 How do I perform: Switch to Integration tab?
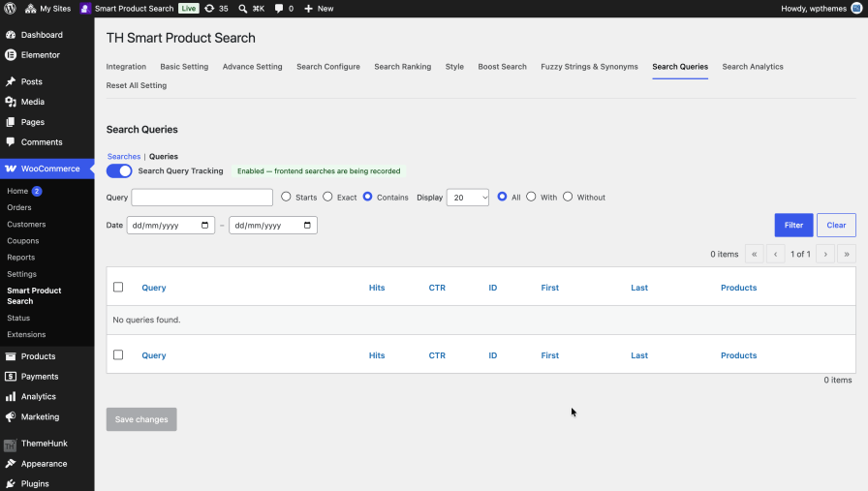click(126, 67)
